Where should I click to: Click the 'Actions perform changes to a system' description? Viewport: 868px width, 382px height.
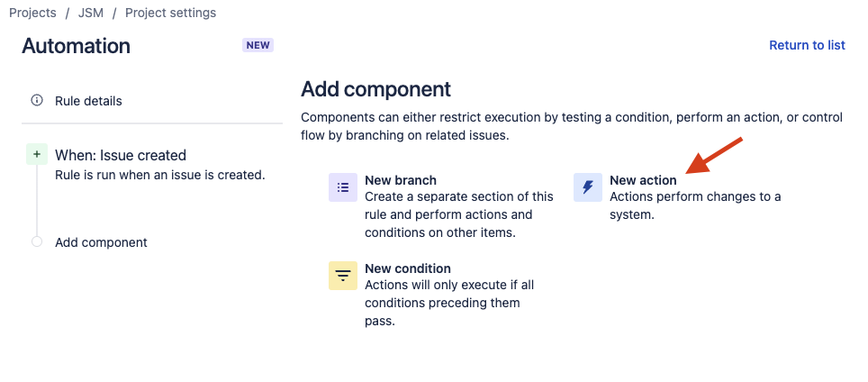pos(695,205)
